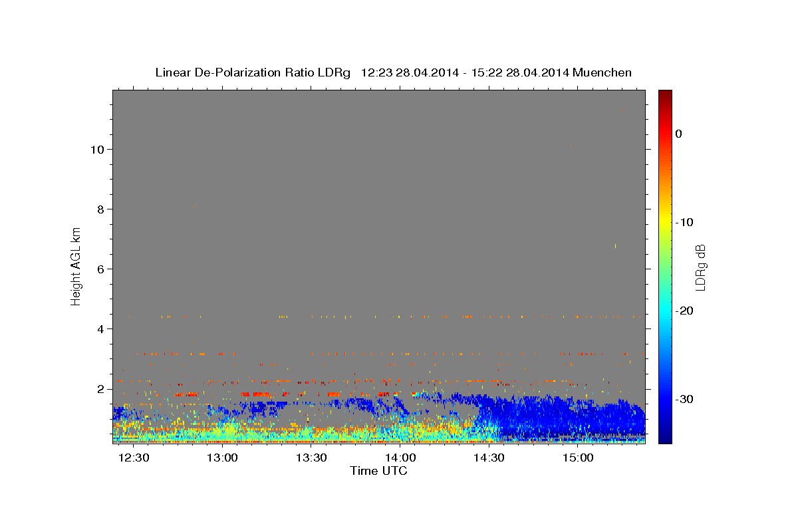This screenshot has width=798, height=532.
Task: Click the colorbar tick label 0
Action: (x=678, y=134)
